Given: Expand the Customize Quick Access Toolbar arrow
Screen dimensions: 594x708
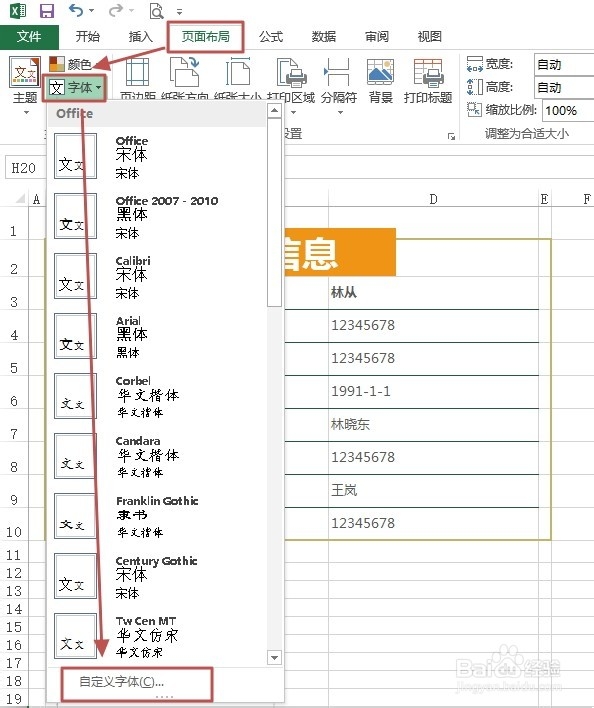Looking at the screenshot, I should pos(179,11).
